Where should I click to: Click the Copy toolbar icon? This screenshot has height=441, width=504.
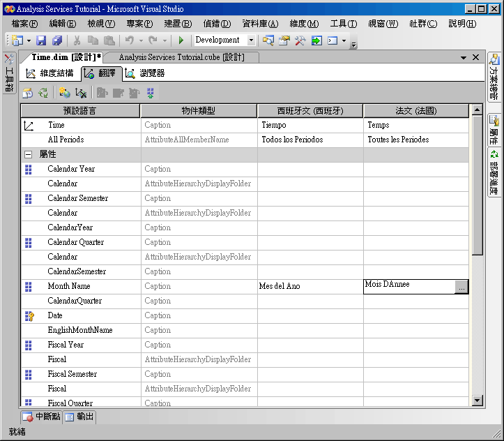pyautogui.click(x=93, y=40)
